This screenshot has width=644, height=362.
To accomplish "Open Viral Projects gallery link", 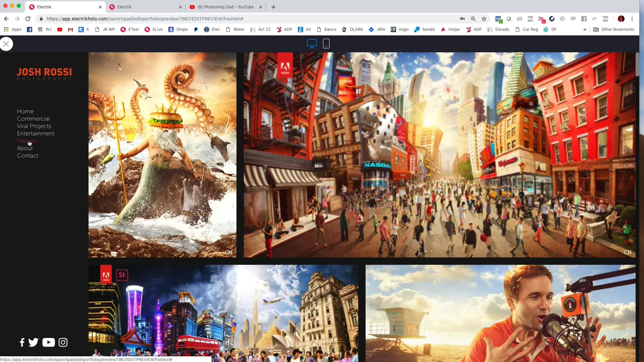I will point(34,126).
